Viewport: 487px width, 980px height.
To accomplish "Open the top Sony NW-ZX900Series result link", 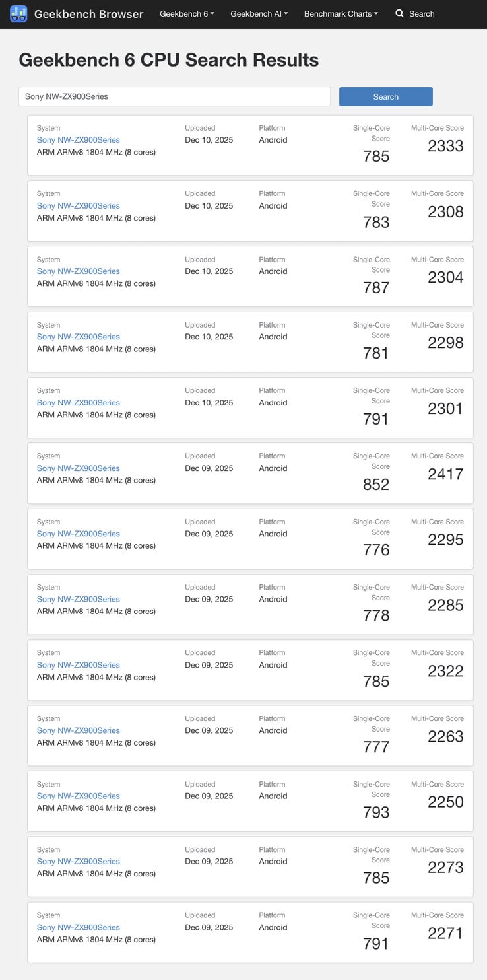I will 78,140.
